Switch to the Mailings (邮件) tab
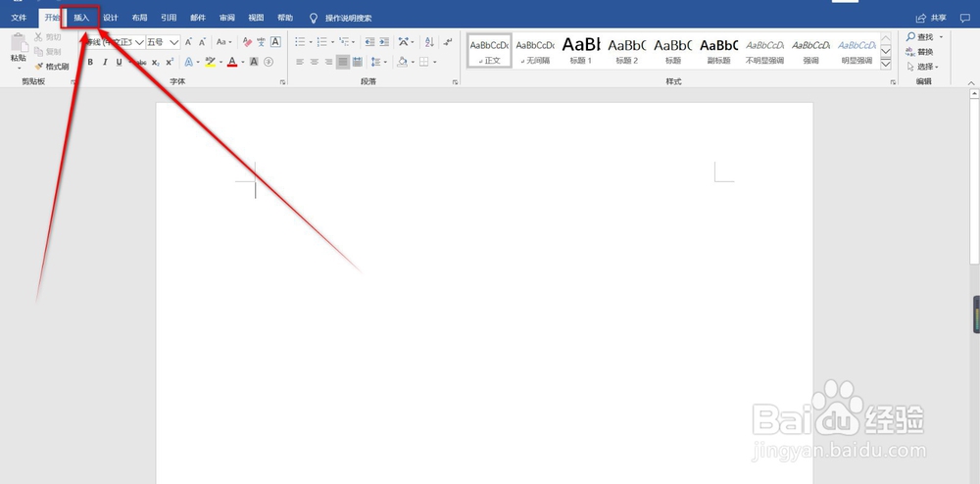This screenshot has height=484, width=980. coord(198,18)
